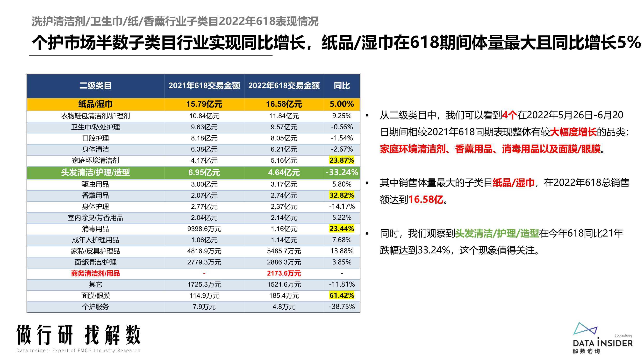Select the 其它 row label
This screenshot has width=644, height=362.
[x=95, y=285]
